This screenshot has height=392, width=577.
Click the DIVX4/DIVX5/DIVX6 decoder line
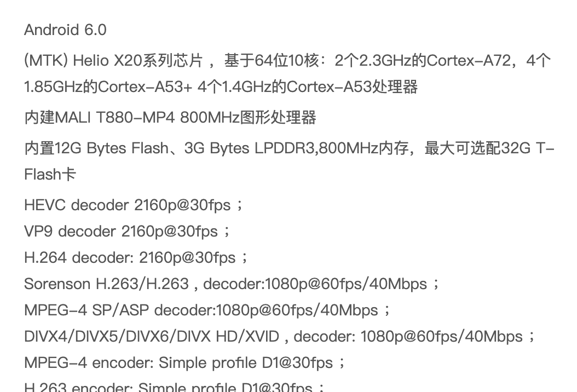click(280, 336)
